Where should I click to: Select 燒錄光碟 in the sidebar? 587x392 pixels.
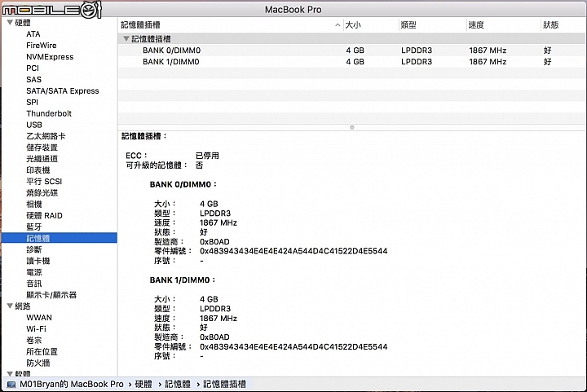42,192
